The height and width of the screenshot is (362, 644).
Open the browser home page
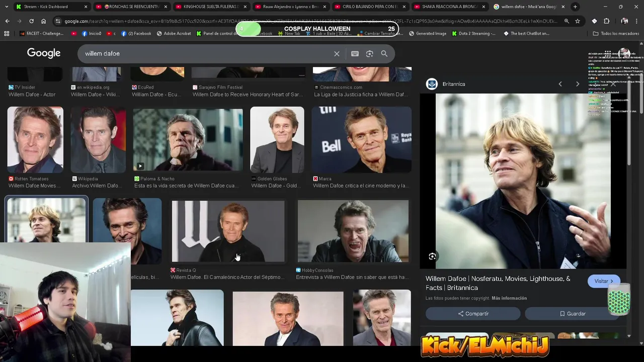[43, 21]
